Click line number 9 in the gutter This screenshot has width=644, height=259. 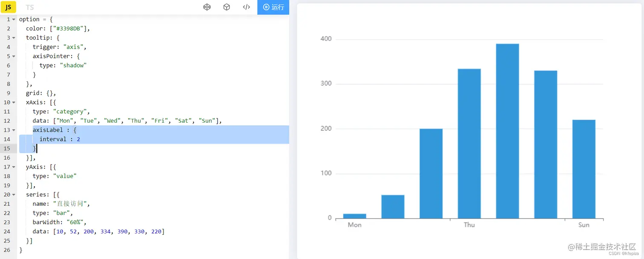click(x=9, y=93)
